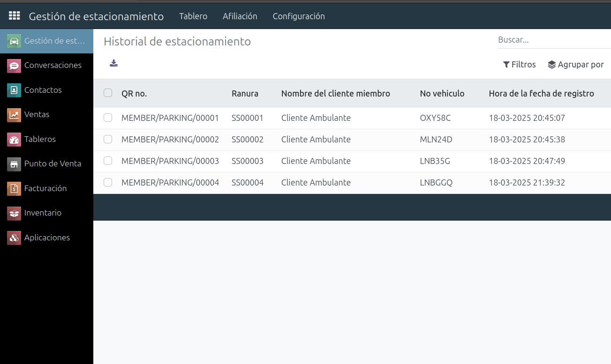Expand the Filtros dropdown

click(x=519, y=65)
